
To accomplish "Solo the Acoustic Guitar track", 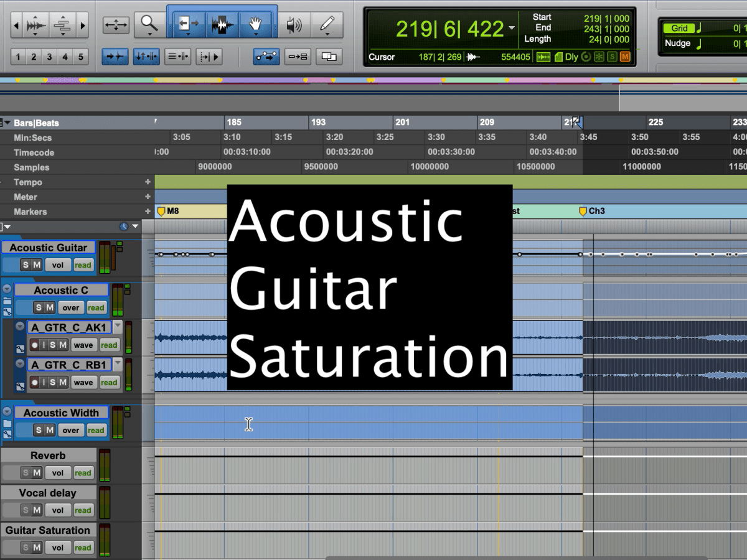I will (26, 264).
